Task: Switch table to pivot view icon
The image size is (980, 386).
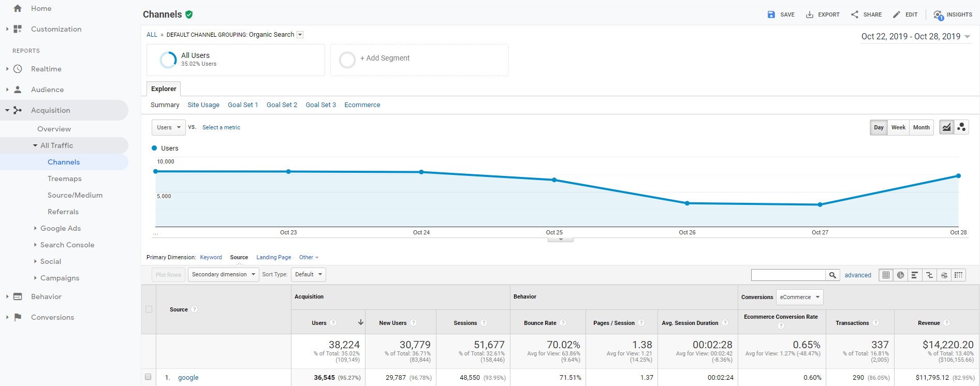Action: click(959, 275)
